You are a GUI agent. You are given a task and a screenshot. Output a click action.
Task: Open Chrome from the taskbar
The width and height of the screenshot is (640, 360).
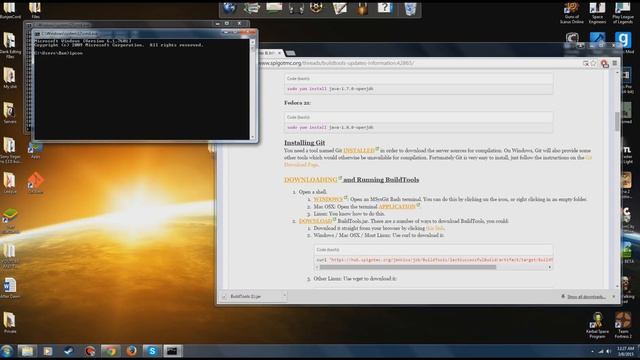111,351
